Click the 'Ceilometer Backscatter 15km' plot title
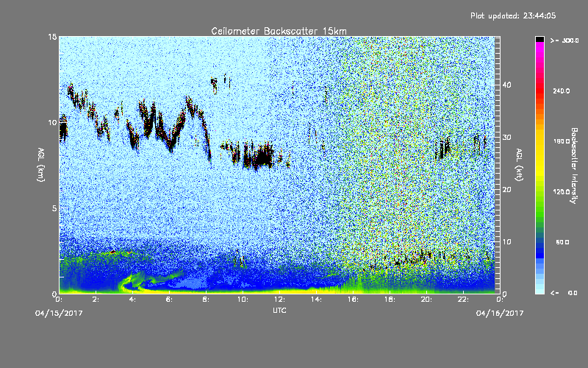The width and height of the screenshot is (588, 368). 279,31
